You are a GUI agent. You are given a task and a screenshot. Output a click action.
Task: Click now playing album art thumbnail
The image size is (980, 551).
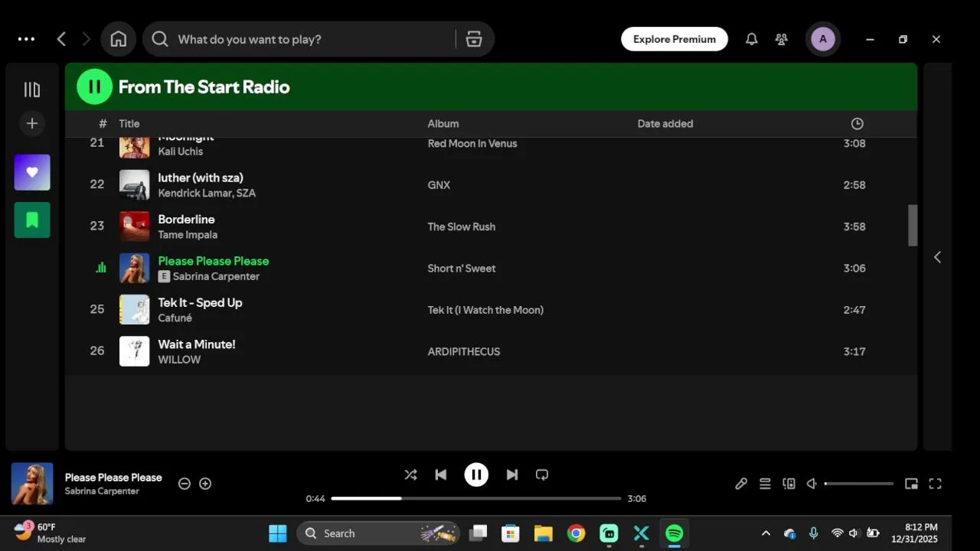(32, 484)
